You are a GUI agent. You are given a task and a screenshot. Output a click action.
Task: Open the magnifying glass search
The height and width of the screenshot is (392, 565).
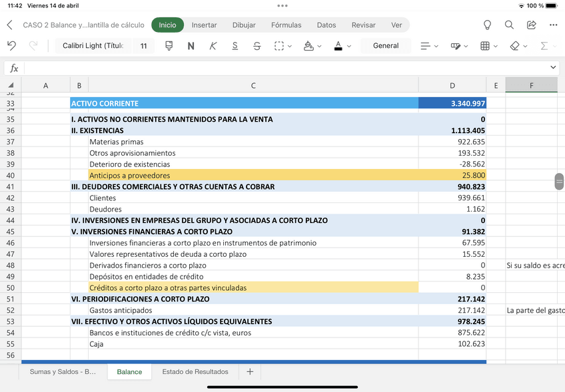tap(509, 25)
